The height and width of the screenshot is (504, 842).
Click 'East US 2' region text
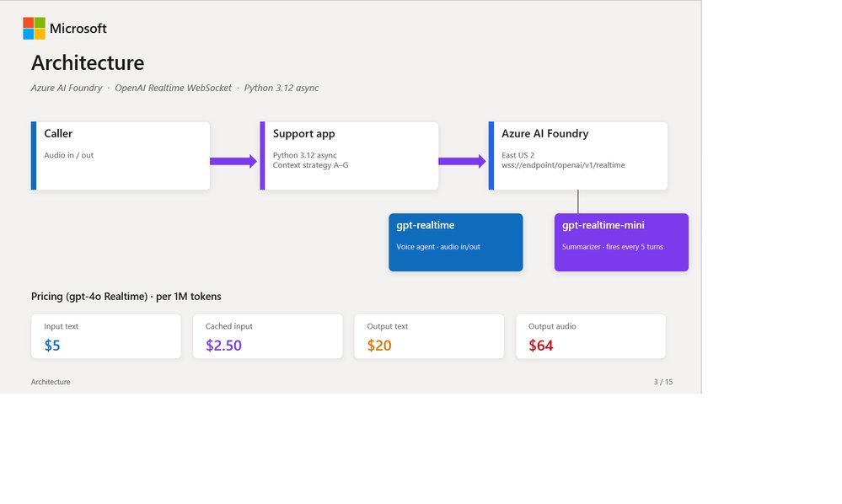(518, 155)
